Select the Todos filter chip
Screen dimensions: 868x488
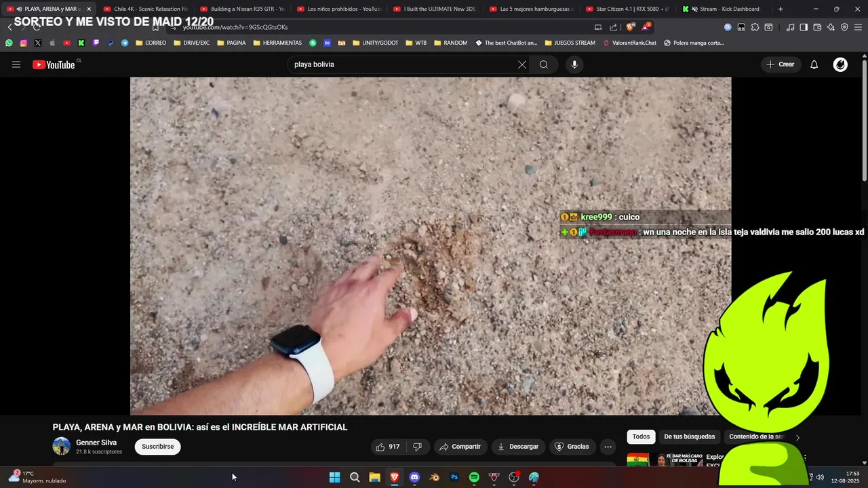click(x=641, y=436)
